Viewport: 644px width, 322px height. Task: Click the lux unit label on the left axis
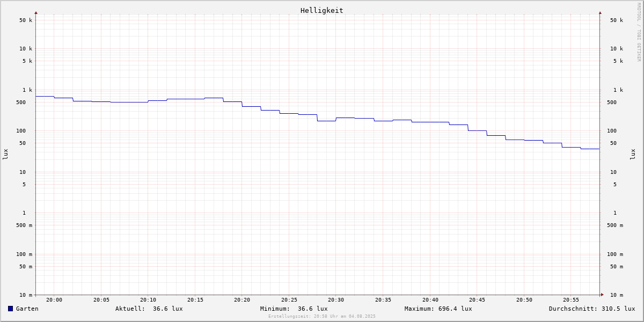(x=5, y=155)
